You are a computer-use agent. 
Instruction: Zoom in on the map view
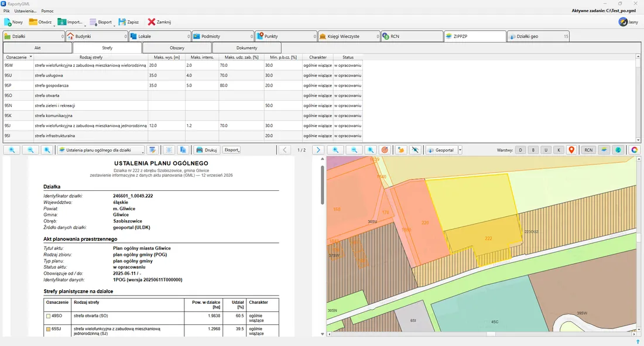click(335, 150)
